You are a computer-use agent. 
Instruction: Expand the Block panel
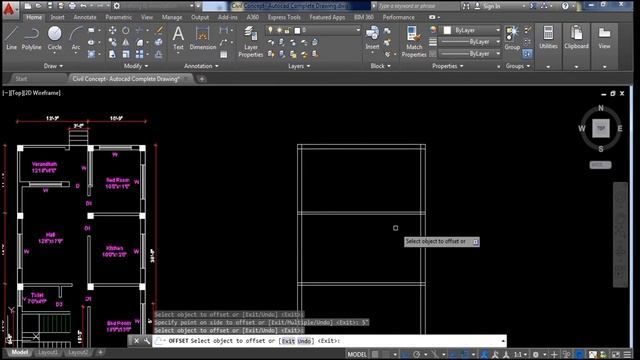pos(381,66)
